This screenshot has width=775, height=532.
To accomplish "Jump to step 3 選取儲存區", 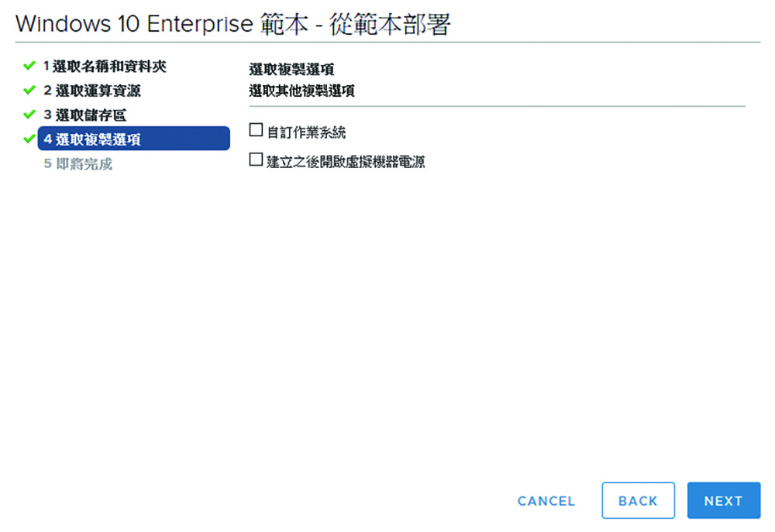I will pyautogui.click(x=84, y=115).
